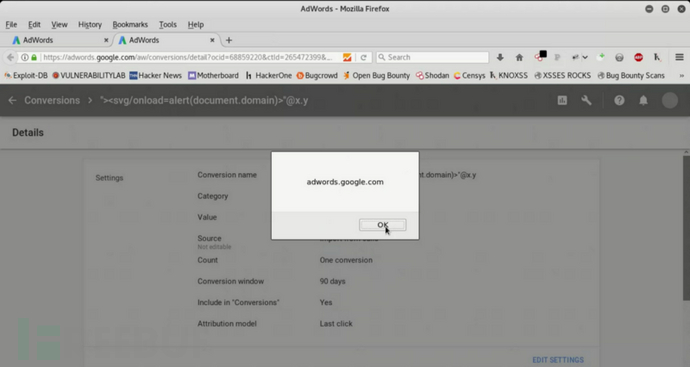
Task: Click the red extension icon with black badge
Action: point(540,56)
